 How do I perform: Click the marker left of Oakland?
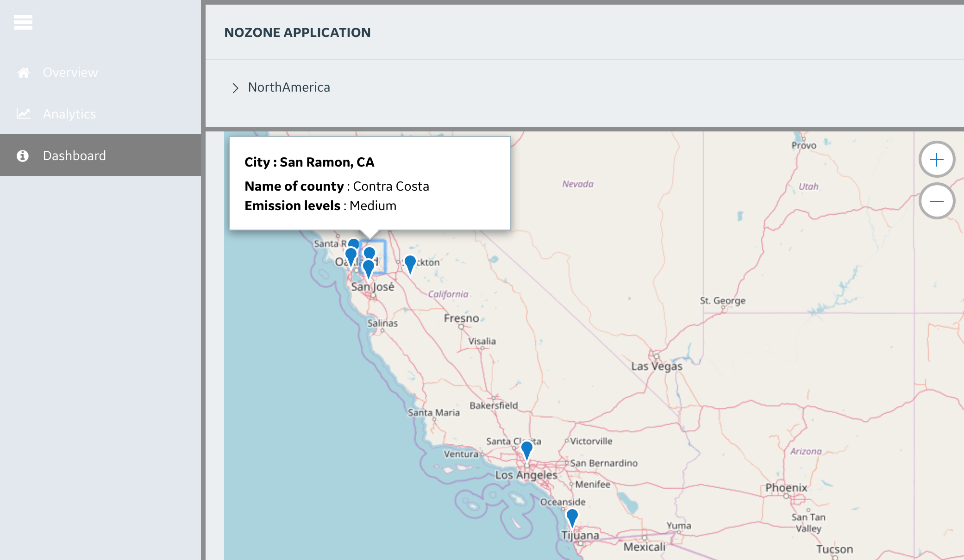click(351, 255)
